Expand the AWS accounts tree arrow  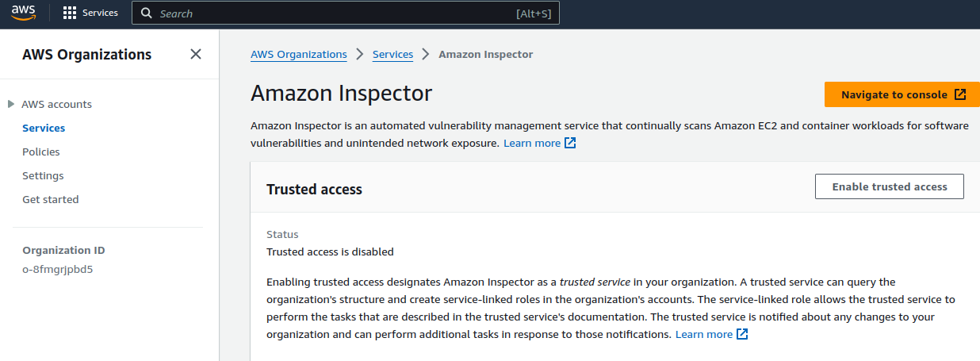(x=11, y=104)
